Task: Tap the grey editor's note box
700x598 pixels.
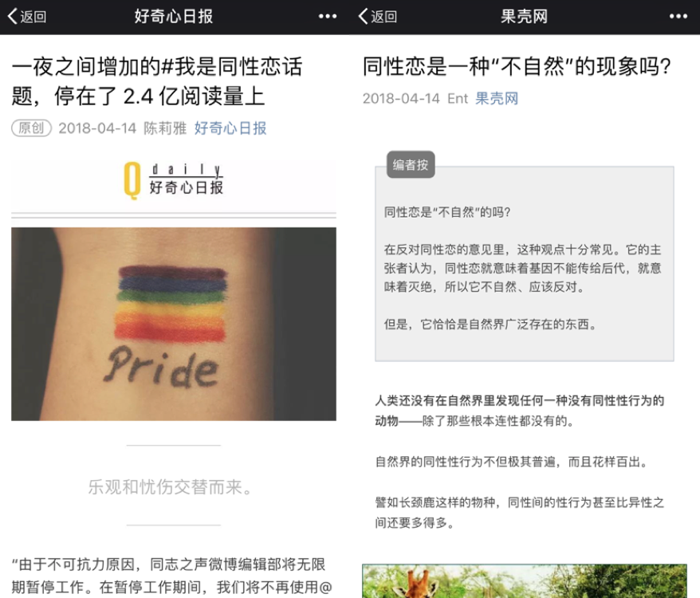Action: click(x=524, y=263)
